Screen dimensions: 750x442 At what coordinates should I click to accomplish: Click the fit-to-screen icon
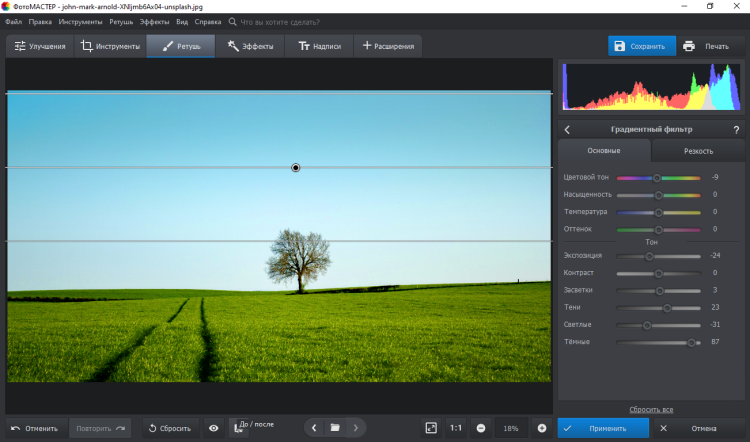(x=431, y=428)
